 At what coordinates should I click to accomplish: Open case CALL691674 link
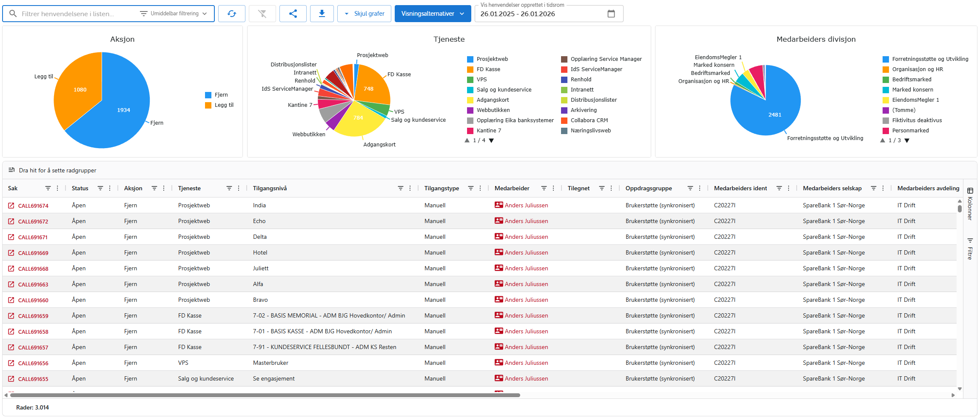point(33,205)
